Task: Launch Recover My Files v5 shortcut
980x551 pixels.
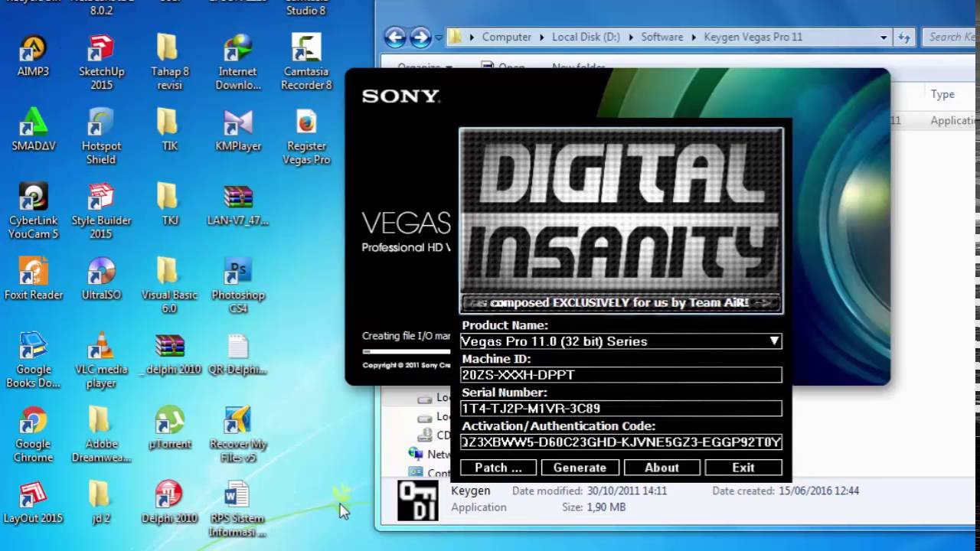Action: click(238, 434)
